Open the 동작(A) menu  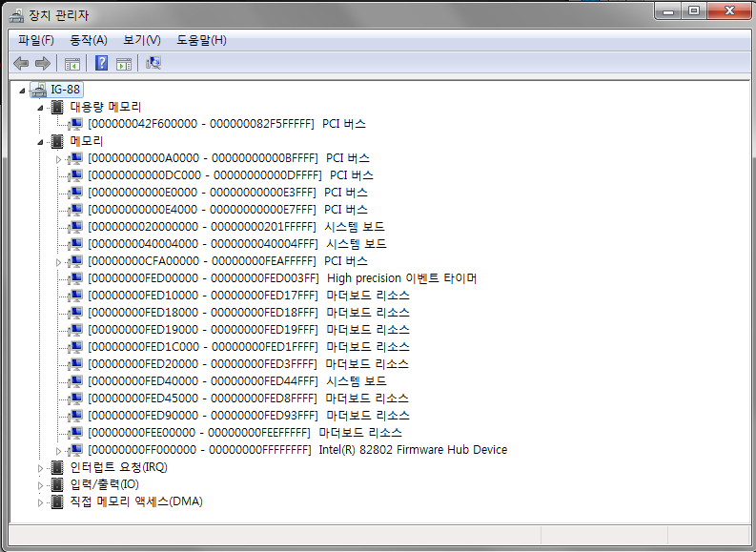[x=89, y=40]
